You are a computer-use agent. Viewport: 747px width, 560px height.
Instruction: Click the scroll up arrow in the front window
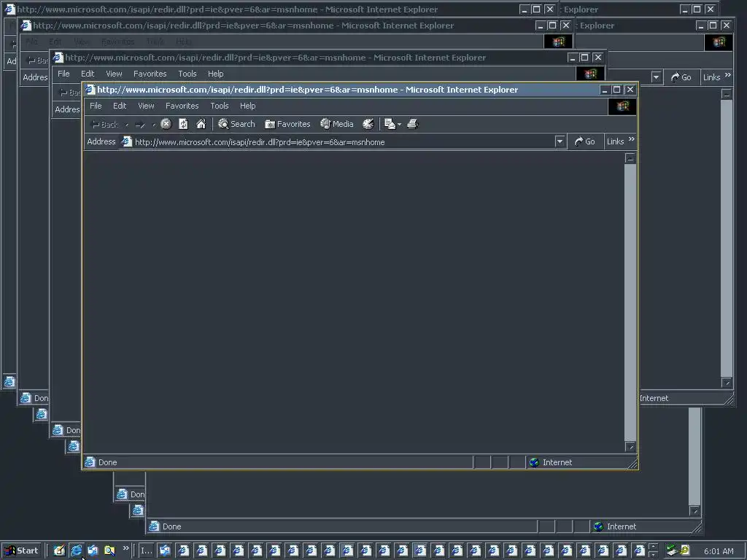click(x=630, y=158)
